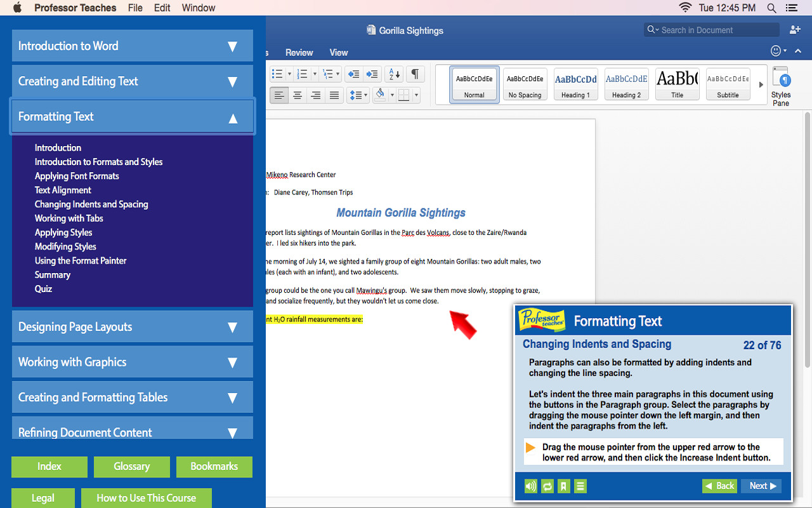
Task: Click the tutorial bookmark icon
Action: [x=563, y=486]
